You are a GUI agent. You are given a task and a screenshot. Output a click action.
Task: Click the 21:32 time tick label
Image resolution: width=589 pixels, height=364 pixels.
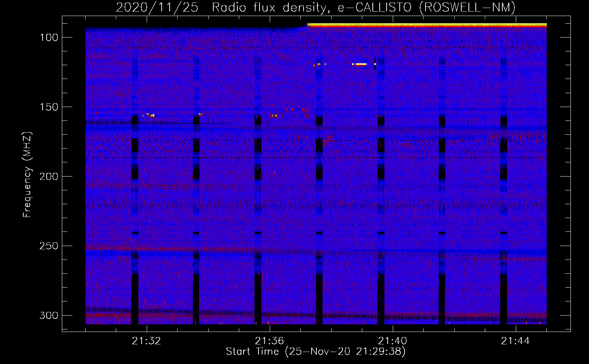[146, 341]
